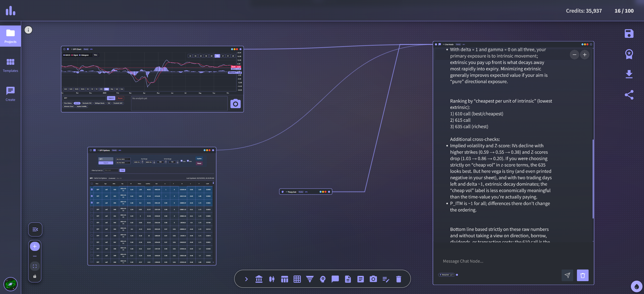Expand the bottom toolbar with the right-arrow chevron
Screen dimensions: 644x294
pos(246,279)
